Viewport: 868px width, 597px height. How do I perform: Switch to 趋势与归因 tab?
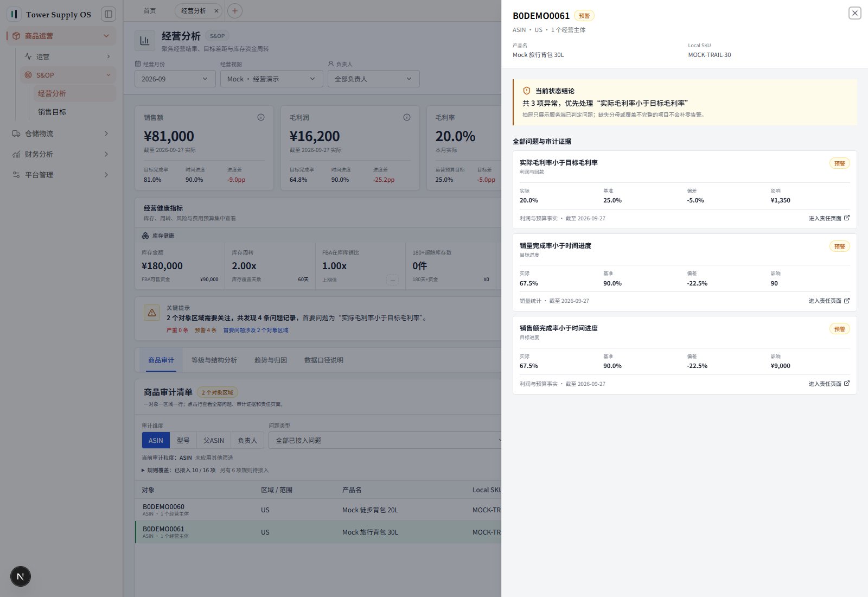click(x=271, y=360)
